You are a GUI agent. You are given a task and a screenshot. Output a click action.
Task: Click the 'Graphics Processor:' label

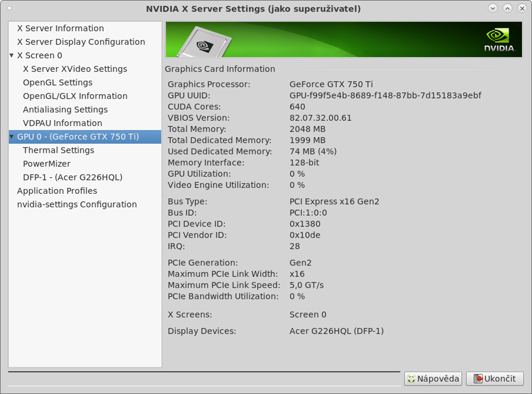tap(209, 84)
